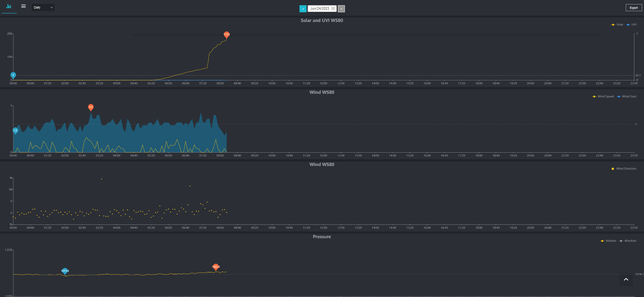644x297 pixels.
Task: Go to previous day with left arrow
Action: [303, 9]
